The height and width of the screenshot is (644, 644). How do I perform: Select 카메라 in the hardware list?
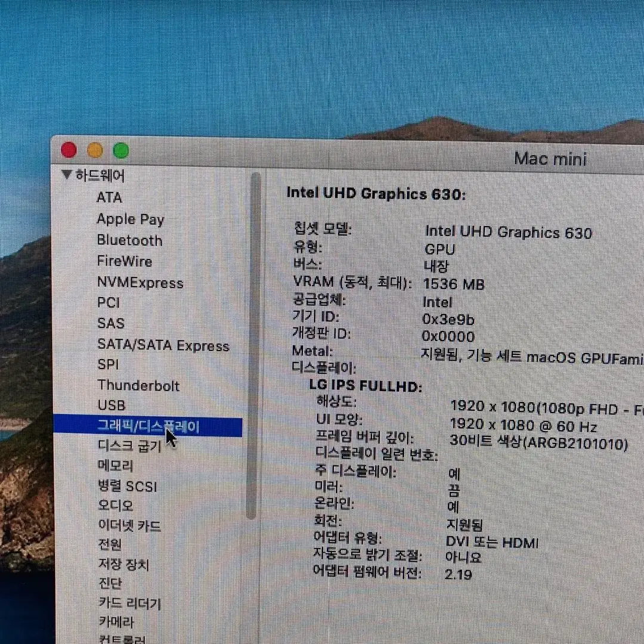point(116,622)
